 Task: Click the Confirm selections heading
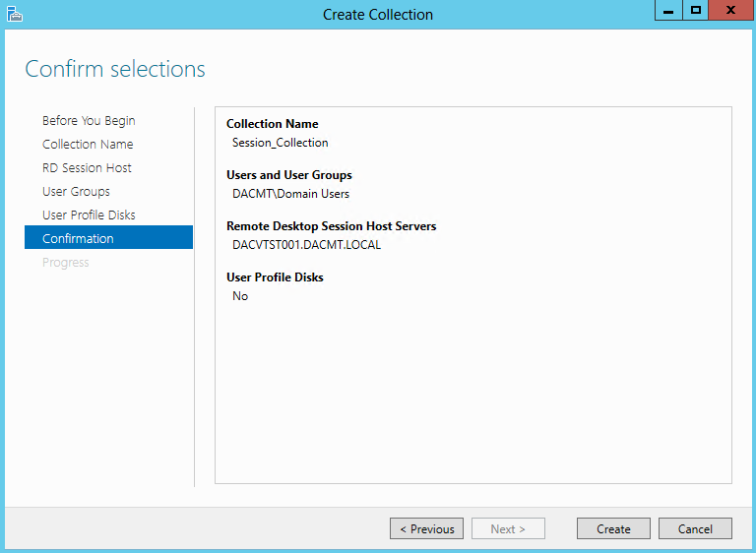pyautogui.click(x=115, y=69)
